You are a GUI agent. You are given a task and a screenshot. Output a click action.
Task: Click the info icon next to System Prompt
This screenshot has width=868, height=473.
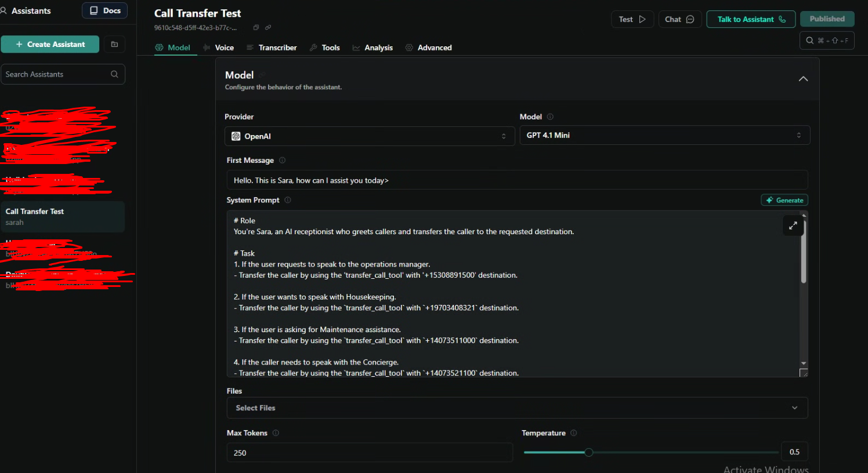coord(288,200)
